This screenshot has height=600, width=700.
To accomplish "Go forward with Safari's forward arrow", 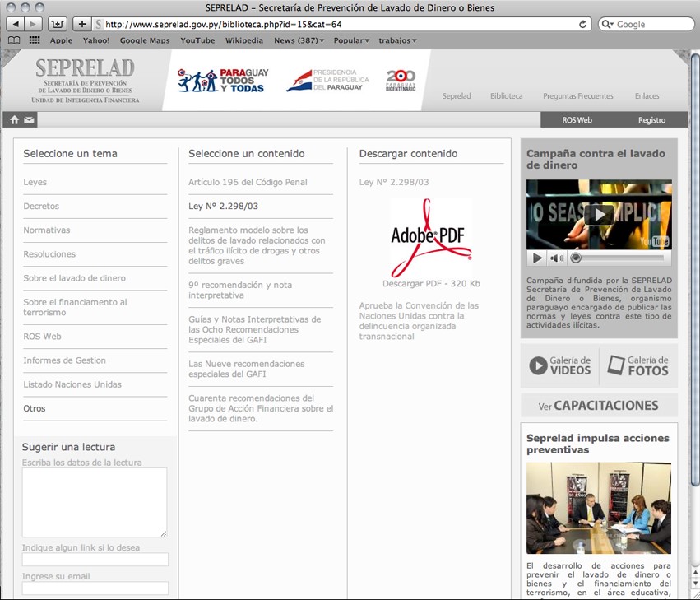I will coord(33,24).
